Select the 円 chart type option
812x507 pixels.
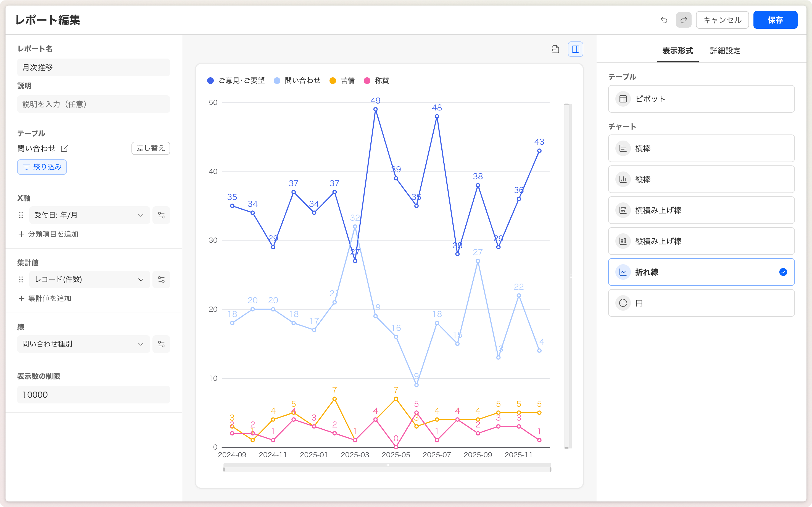pos(701,303)
